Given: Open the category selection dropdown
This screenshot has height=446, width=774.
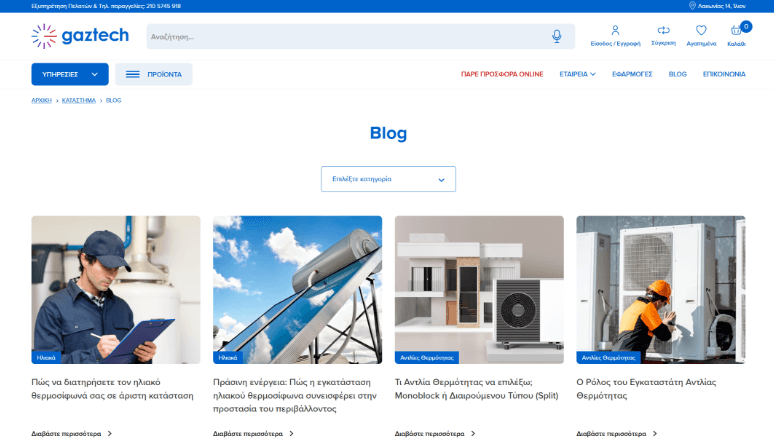Looking at the screenshot, I should pyautogui.click(x=388, y=179).
